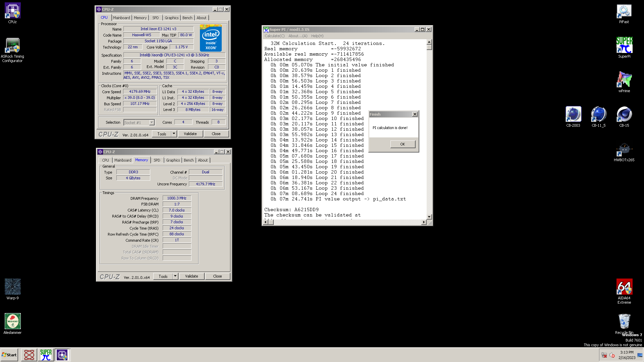The image size is (644, 362).
Task: Click Close button in bottom CPU-Z window
Action: 217,276
